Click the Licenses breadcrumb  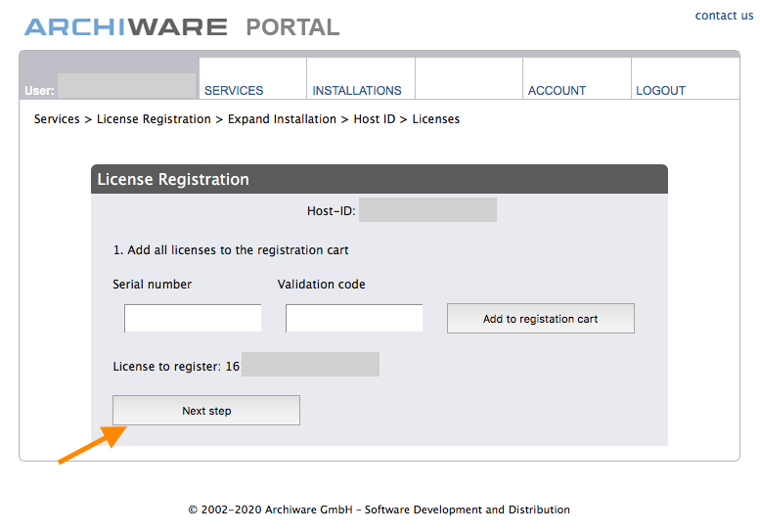coord(435,119)
